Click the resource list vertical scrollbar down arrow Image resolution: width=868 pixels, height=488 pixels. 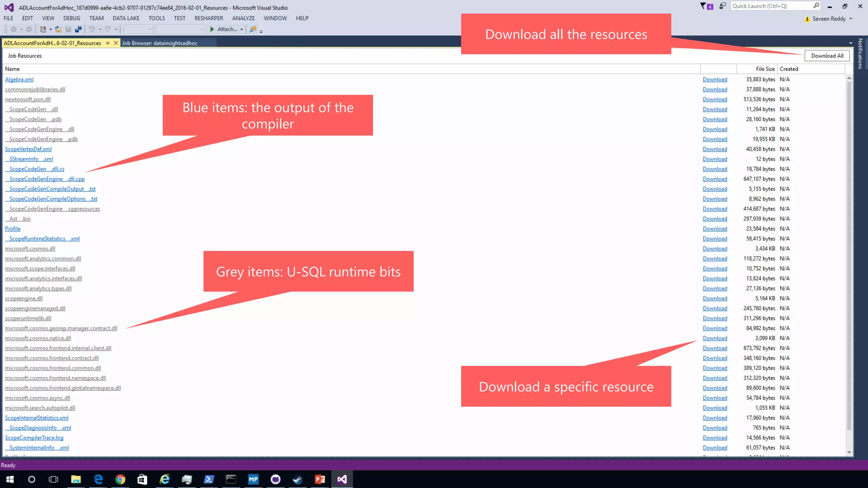[x=849, y=452]
